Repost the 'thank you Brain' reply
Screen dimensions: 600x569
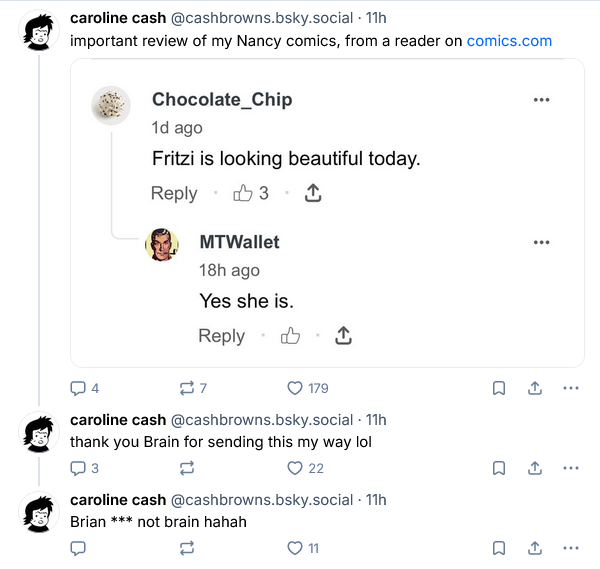pos(186,468)
